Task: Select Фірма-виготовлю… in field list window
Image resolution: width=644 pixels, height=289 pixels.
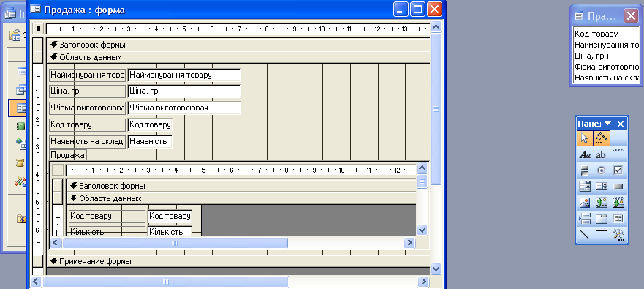Action: pos(607,67)
